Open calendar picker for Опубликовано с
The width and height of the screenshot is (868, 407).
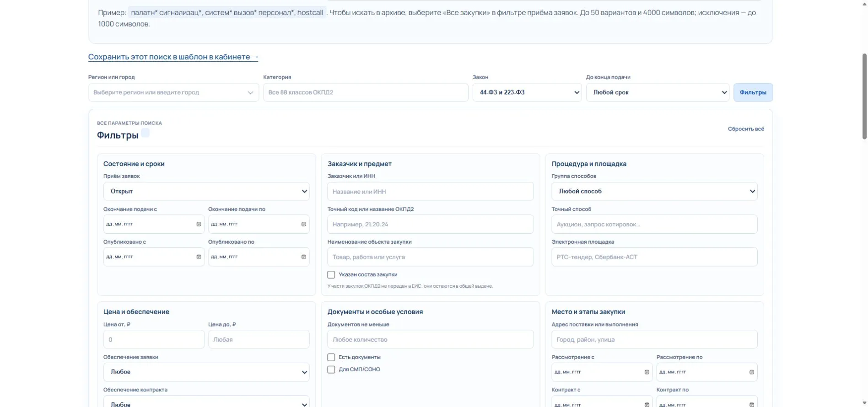click(x=199, y=257)
